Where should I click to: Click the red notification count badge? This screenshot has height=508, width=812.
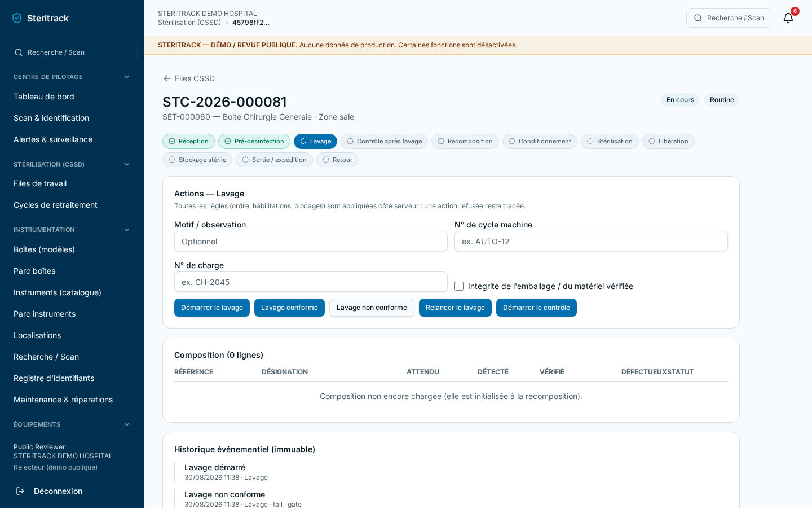point(795,11)
